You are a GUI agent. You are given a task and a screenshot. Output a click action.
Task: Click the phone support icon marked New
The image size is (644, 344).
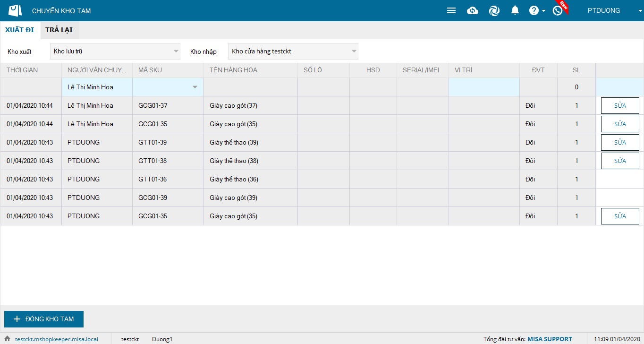click(x=558, y=10)
